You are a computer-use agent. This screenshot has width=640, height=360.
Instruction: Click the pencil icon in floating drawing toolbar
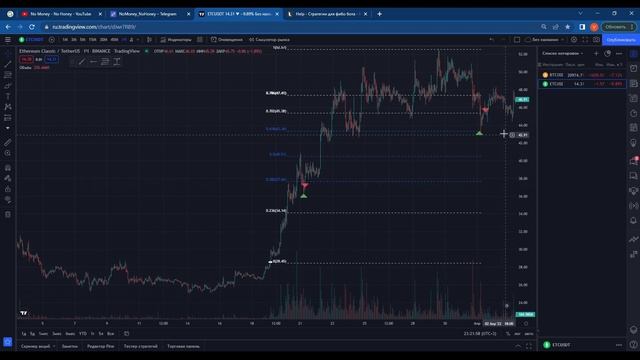(x=82, y=62)
